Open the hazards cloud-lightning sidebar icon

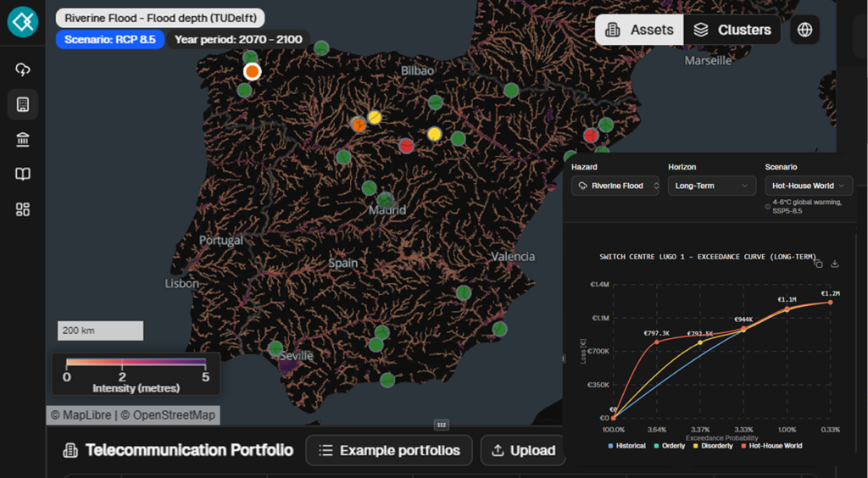click(x=23, y=69)
